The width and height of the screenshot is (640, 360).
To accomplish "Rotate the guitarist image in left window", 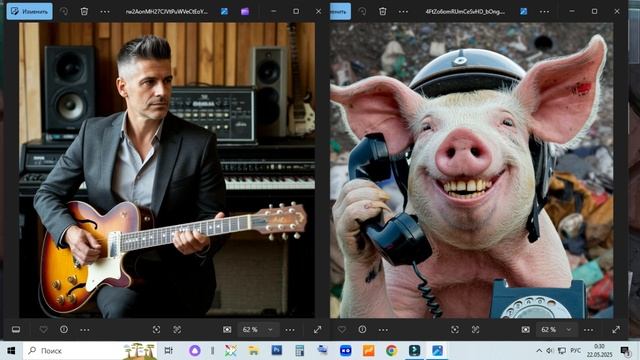I will click(x=64, y=11).
